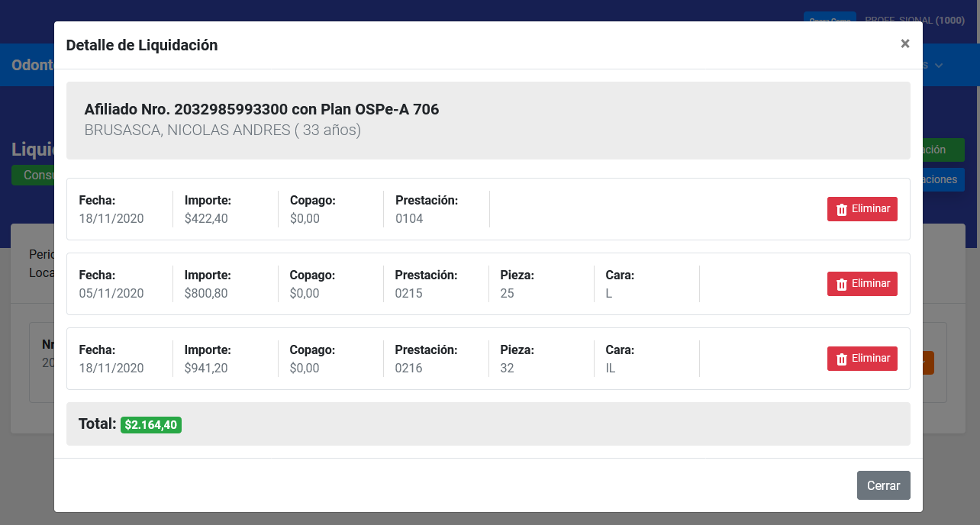Expand the navbar dropdown chevron behind the dialog
Viewport: 980px width, 525px height.
pyautogui.click(x=940, y=66)
